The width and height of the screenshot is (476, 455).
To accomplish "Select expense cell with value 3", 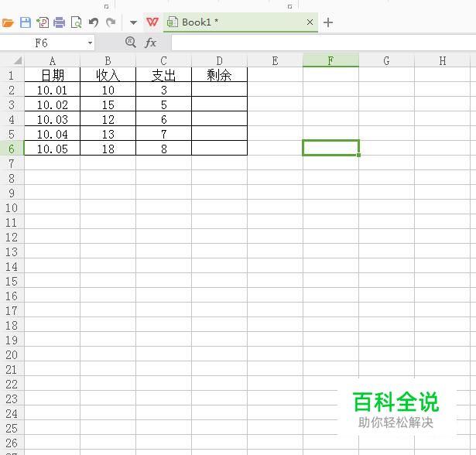I will pyautogui.click(x=163, y=90).
